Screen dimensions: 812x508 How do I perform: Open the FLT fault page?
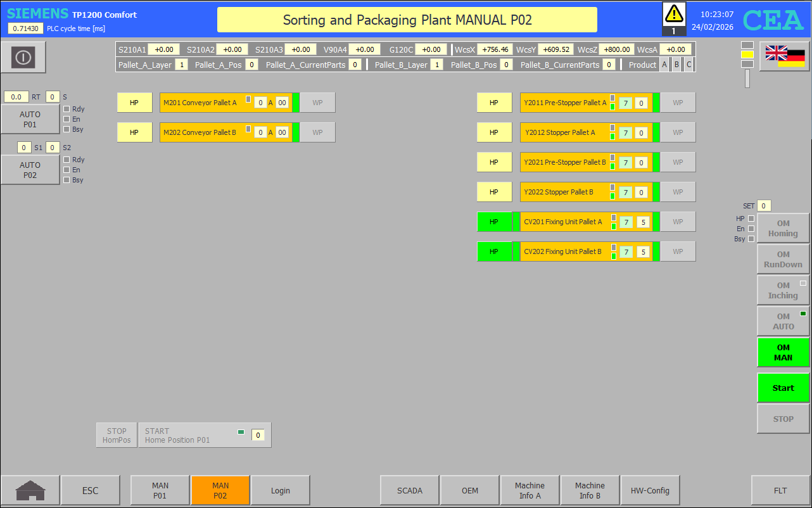click(780, 490)
